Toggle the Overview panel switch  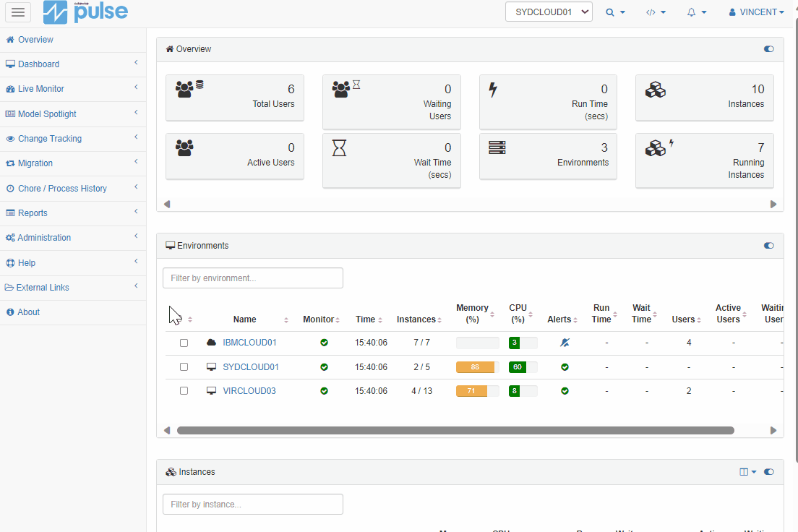coord(768,49)
